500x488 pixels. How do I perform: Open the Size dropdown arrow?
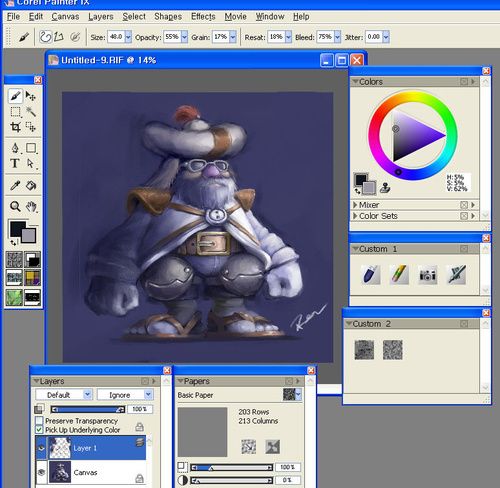point(128,37)
